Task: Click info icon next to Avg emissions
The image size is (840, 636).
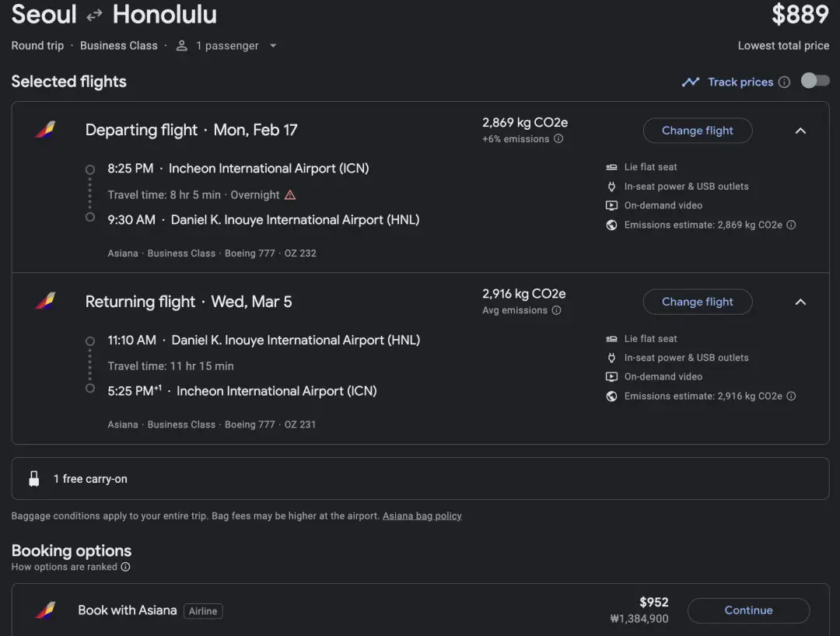Action: (x=556, y=310)
